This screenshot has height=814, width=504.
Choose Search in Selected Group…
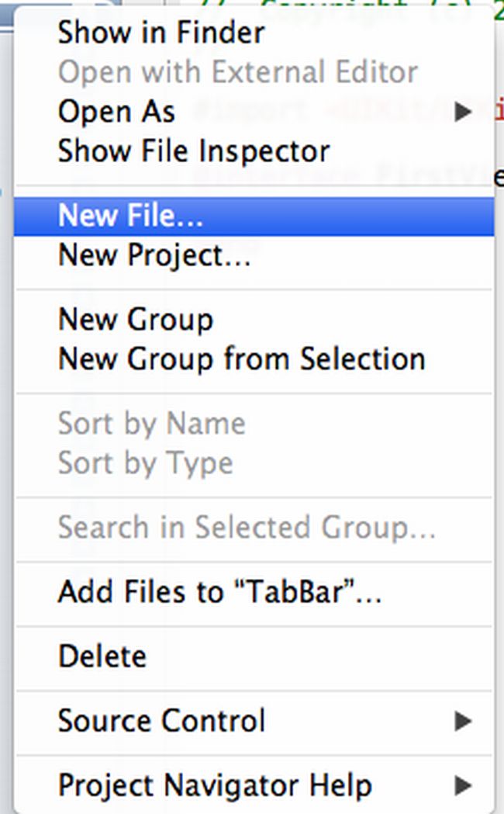tap(247, 528)
